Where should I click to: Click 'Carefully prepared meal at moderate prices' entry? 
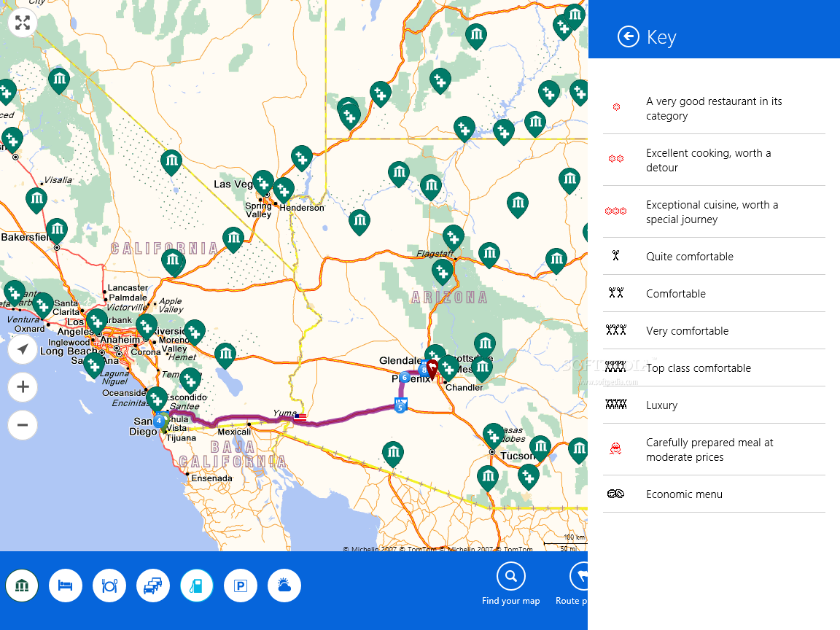point(714,450)
